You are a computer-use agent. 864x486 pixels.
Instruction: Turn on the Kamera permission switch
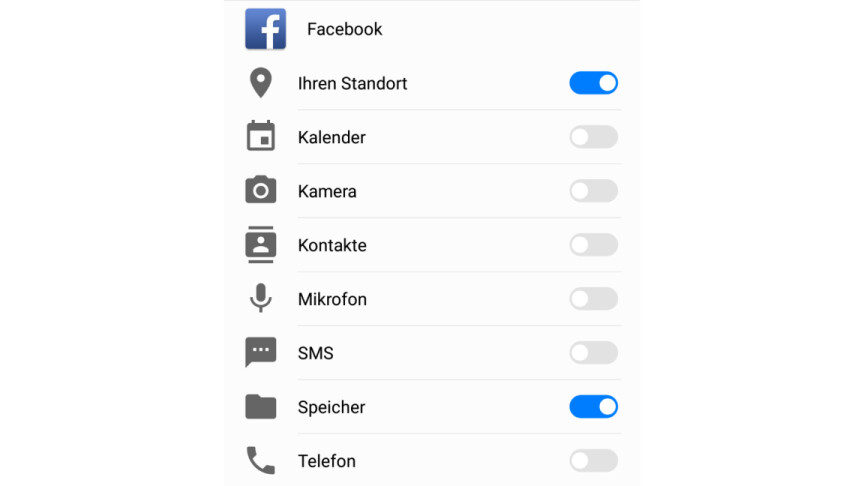[x=593, y=191]
